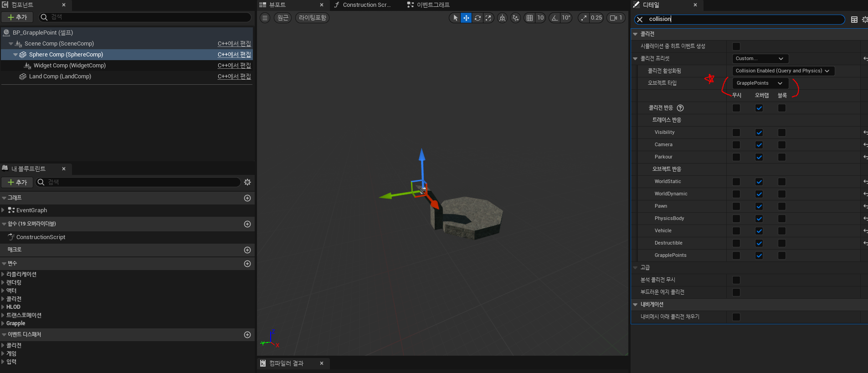Open My Blueprint panel settings gear
The width and height of the screenshot is (868, 373).
pos(247,182)
